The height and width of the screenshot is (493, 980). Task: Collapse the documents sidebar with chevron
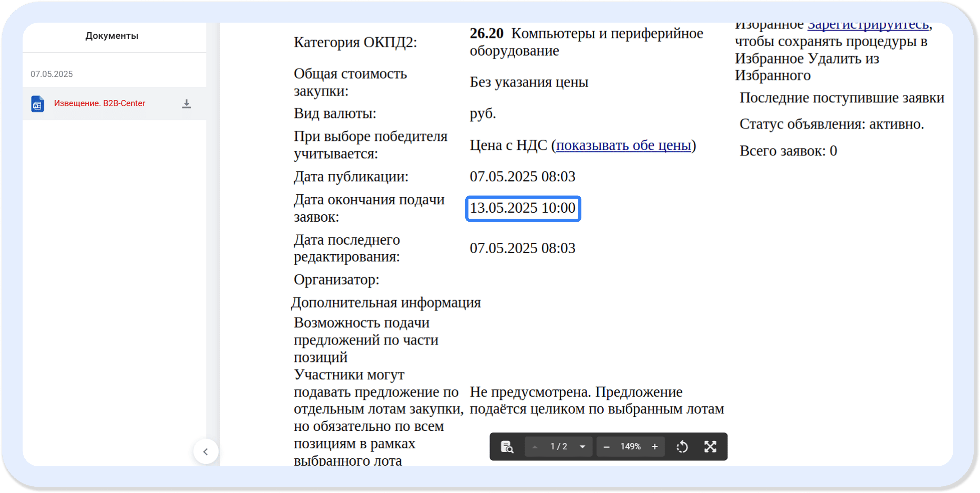coord(205,452)
